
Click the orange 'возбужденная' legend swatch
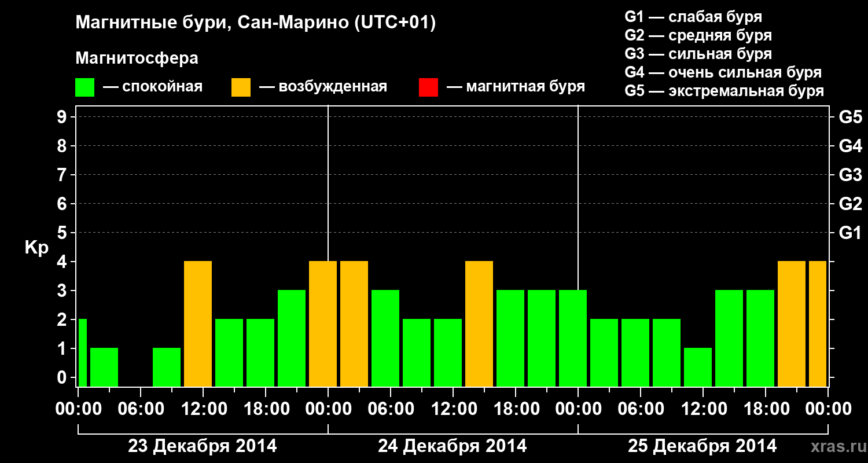tap(241, 87)
